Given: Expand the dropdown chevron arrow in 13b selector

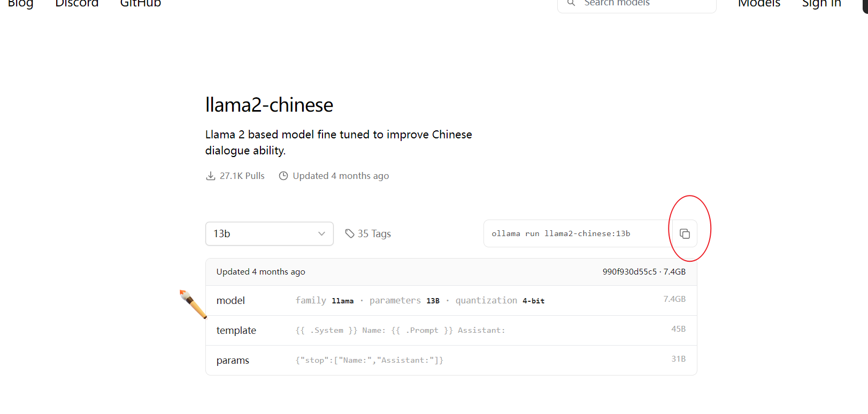Looking at the screenshot, I should pyautogui.click(x=321, y=233).
